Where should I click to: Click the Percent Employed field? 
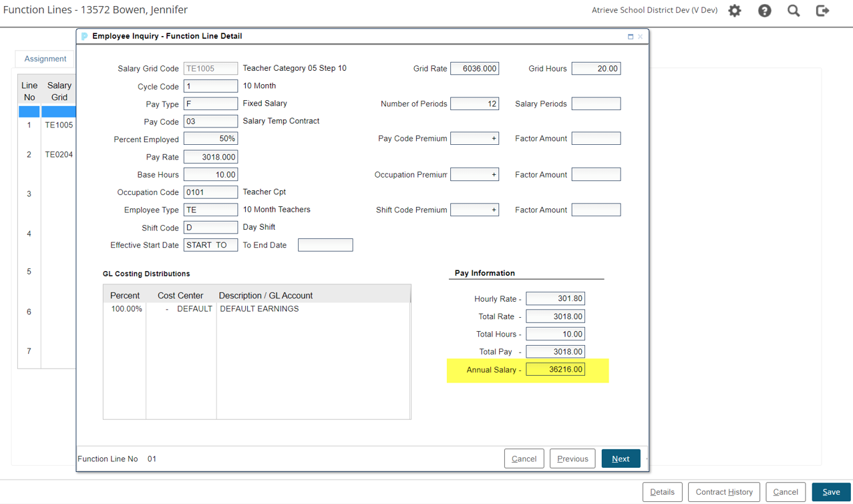point(210,139)
